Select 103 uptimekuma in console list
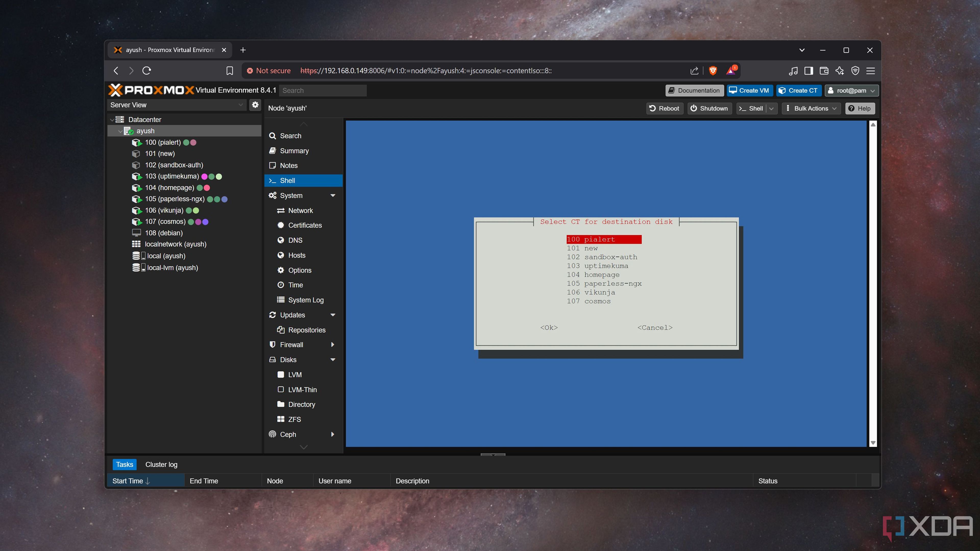Image resolution: width=980 pixels, height=551 pixels. 597,266
